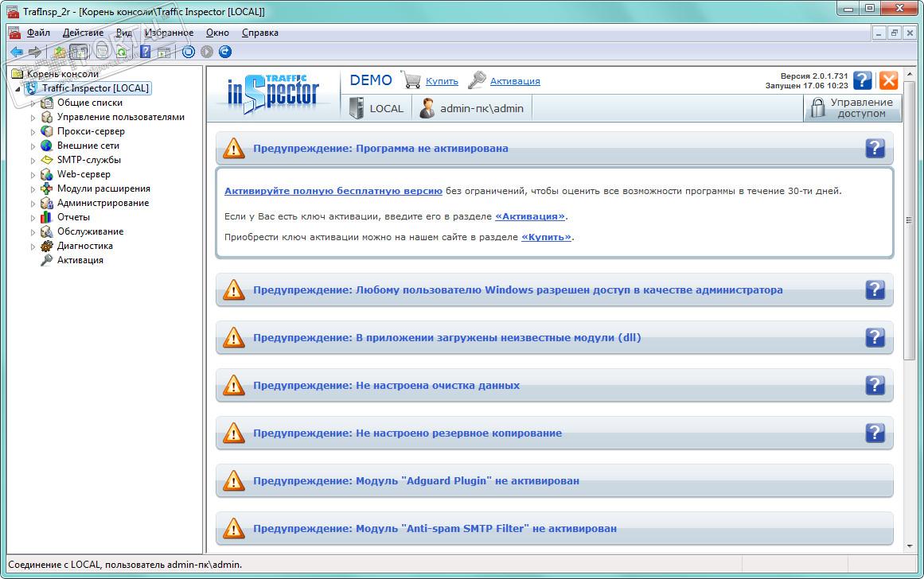Screen dimensions: 924x579
Task: Open the Adguard Plugin not activated warning
Action: [555, 480]
